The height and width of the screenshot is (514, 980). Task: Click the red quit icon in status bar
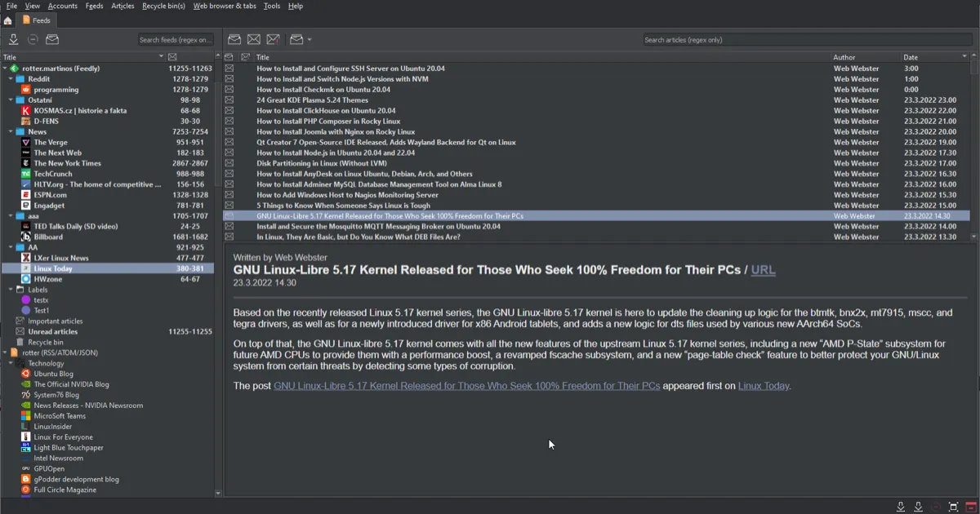(970, 507)
